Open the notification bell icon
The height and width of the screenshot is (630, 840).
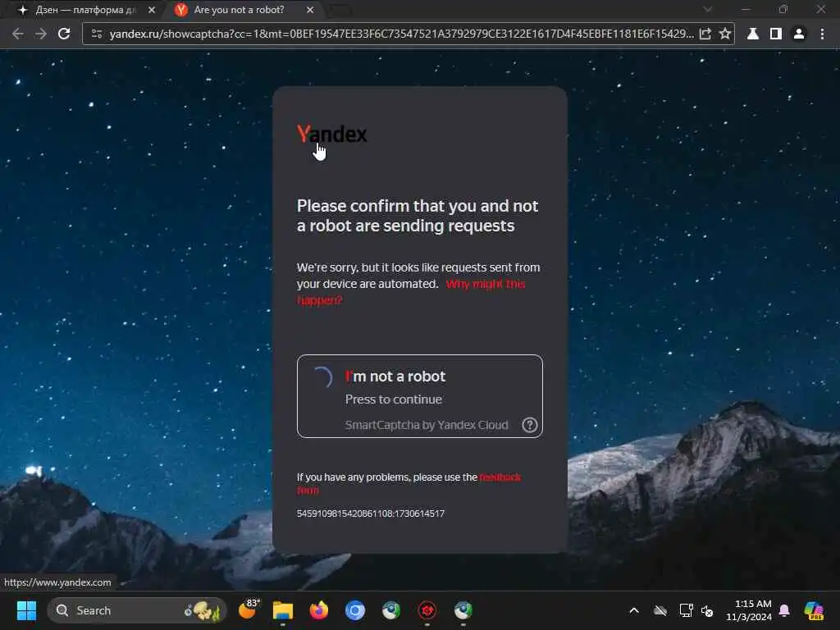pyautogui.click(x=784, y=610)
